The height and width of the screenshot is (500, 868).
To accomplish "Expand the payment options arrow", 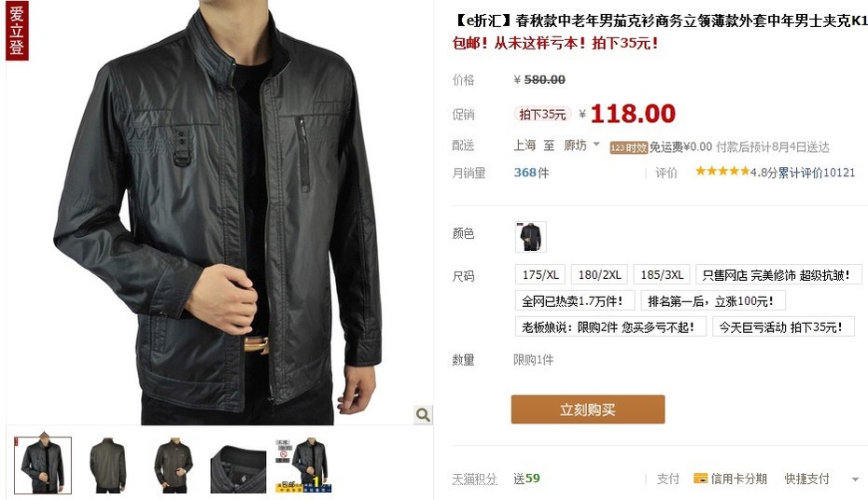I will (x=855, y=479).
